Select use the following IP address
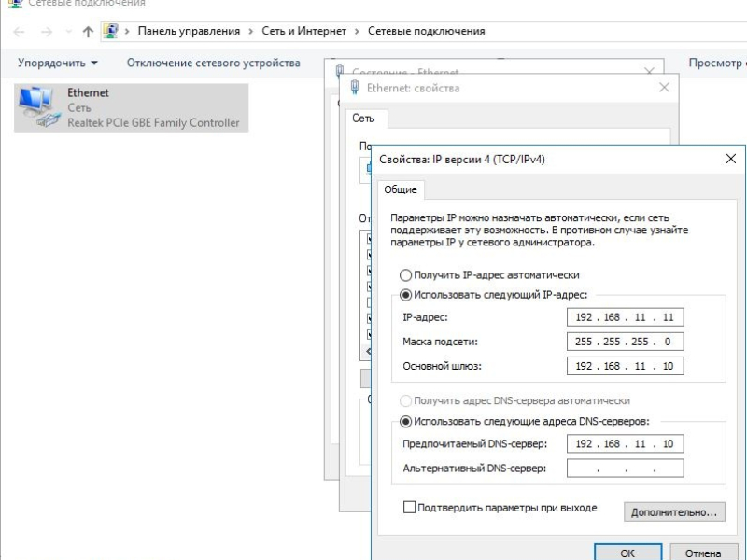The width and height of the screenshot is (747, 560). point(405,295)
